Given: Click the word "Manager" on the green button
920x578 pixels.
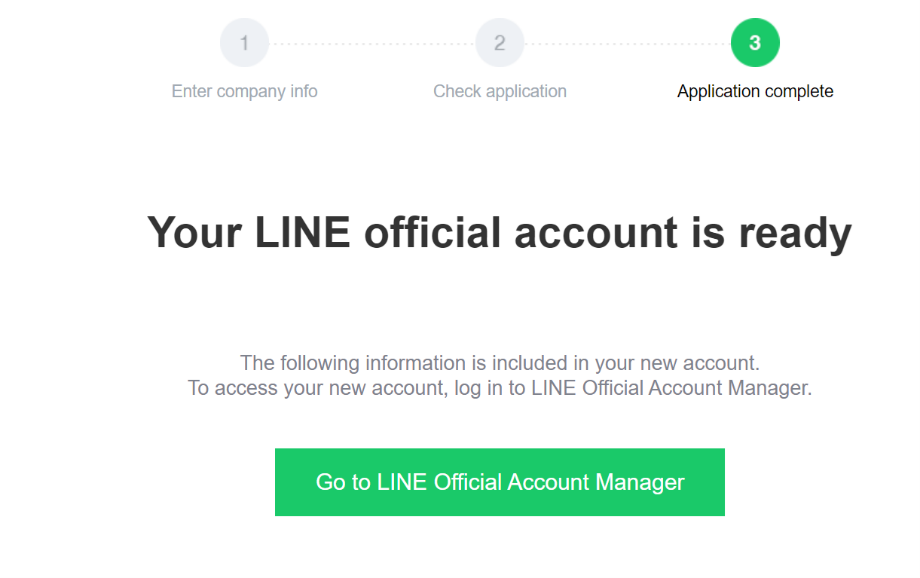Looking at the screenshot, I should (x=640, y=482).
